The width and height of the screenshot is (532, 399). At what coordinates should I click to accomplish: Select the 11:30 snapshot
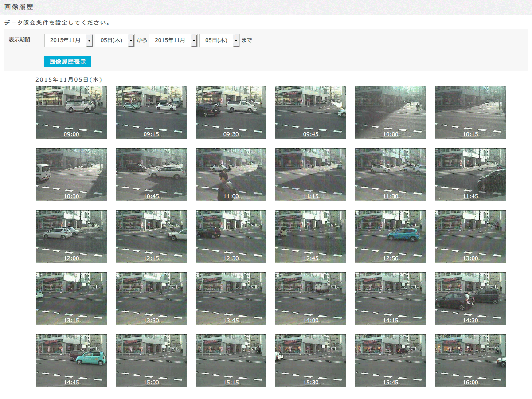pyautogui.click(x=391, y=175)
